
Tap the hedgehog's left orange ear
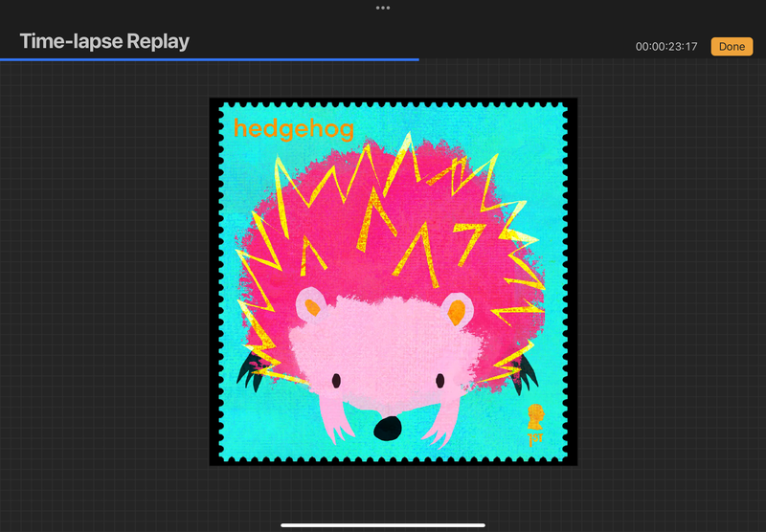[312, 308]
